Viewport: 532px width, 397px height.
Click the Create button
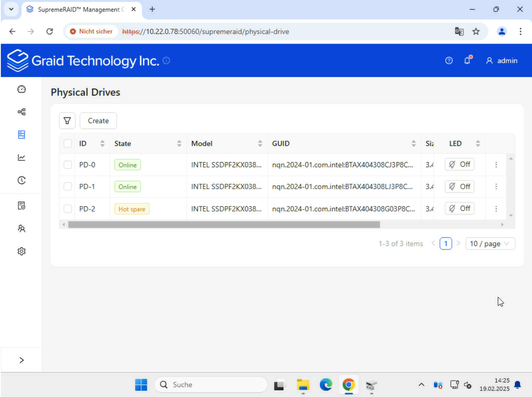(x=98, y=121)
